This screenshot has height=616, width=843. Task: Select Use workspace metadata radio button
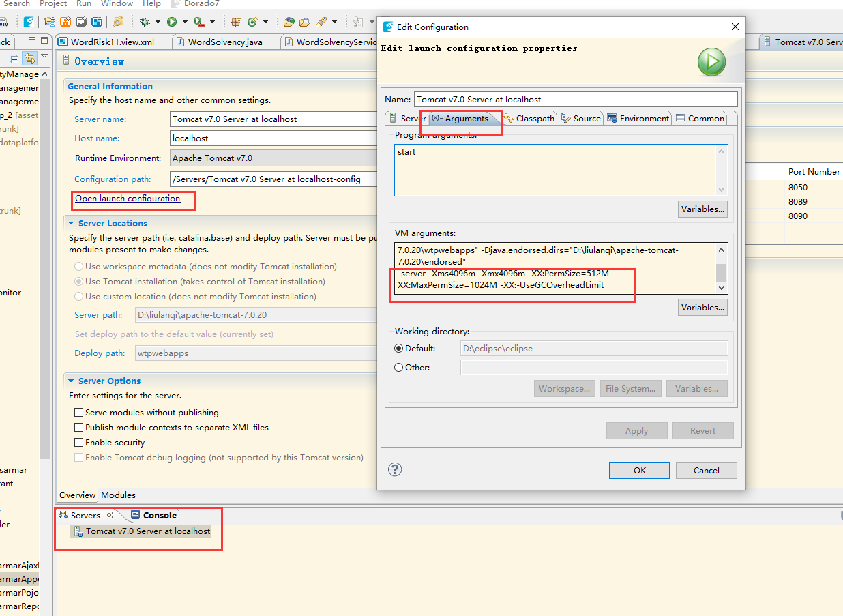(x=79, y=267)
